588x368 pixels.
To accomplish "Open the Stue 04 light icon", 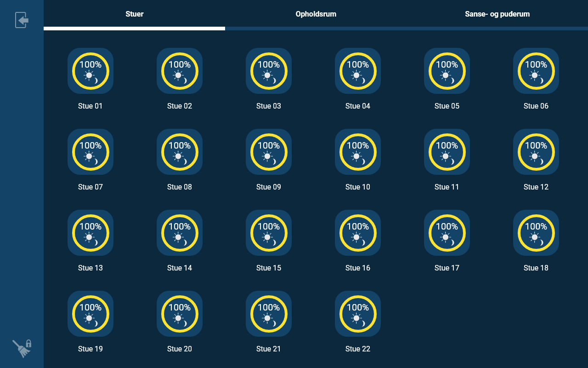I will pos(358,71).
